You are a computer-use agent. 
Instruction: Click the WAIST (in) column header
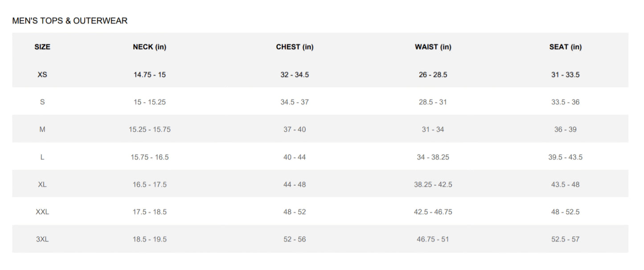pos(433,47)
